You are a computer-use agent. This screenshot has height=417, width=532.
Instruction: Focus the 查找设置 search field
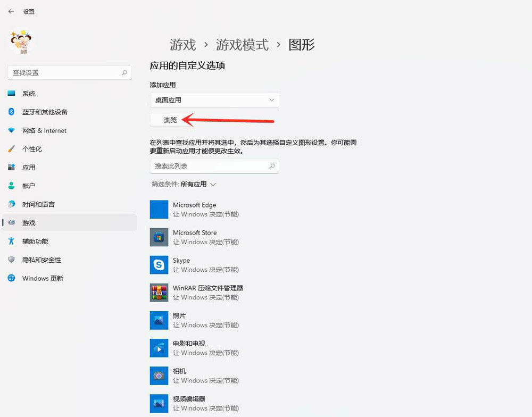(x=69, y=73)
